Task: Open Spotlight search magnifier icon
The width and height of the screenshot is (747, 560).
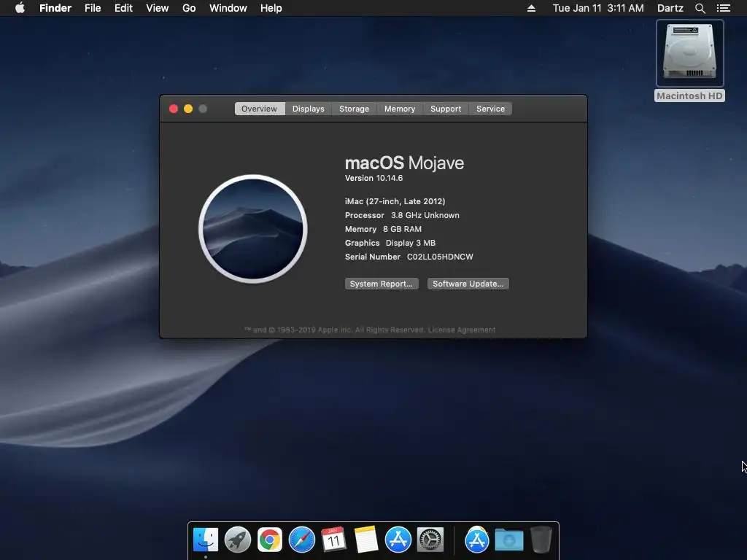Action: tap(700, 8)
